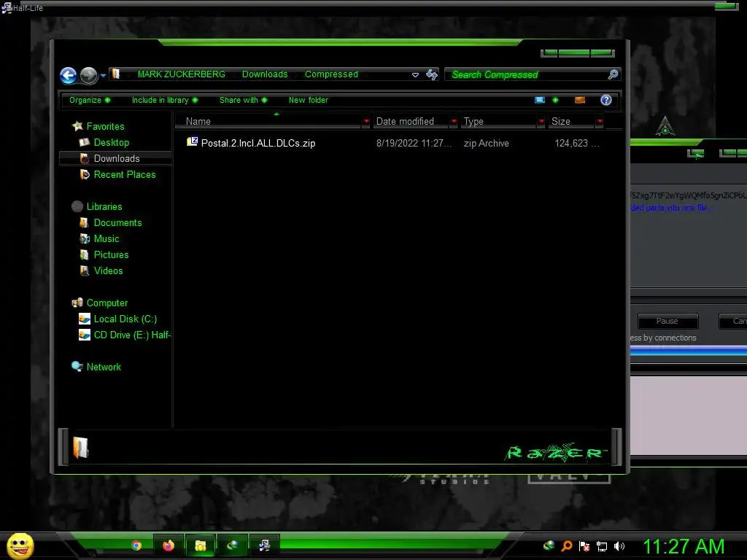Open the Organize menu
747x560 pixels.
90,100
